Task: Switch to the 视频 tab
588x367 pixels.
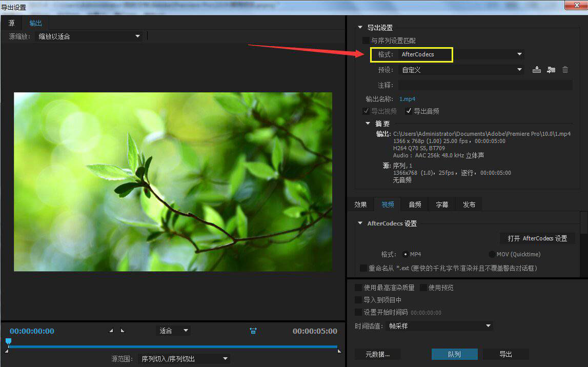Action: click(x=388, y=205)
